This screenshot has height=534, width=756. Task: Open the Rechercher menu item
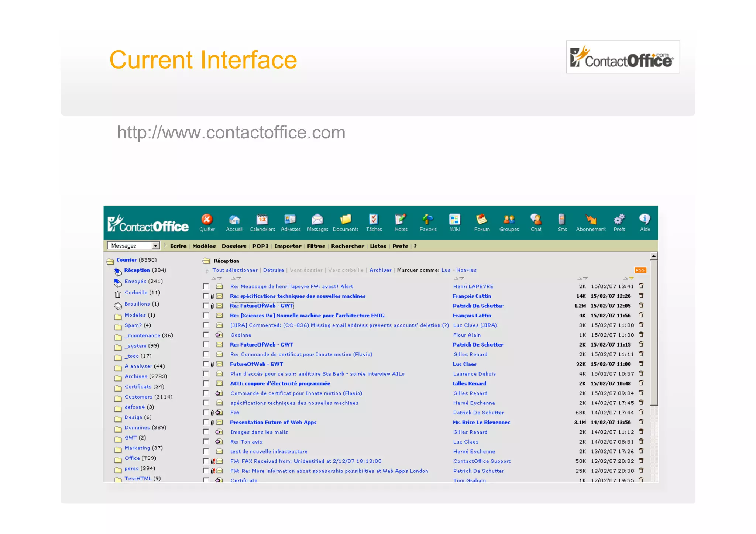coord(347,246)
